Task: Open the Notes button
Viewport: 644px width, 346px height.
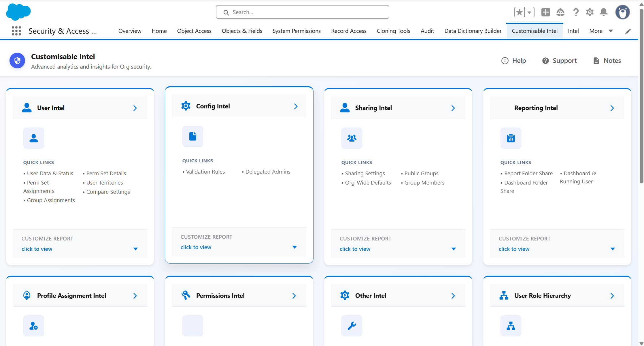Action: [x=607, y=61]
